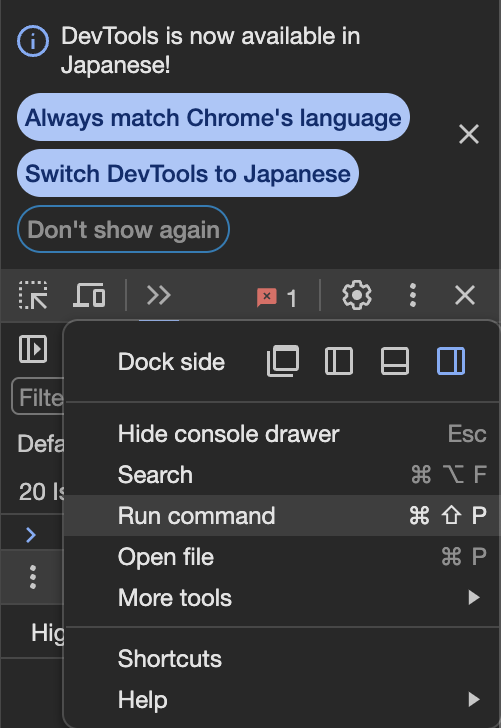Open more tabs double-chevron menu

[x=158, y=295]
